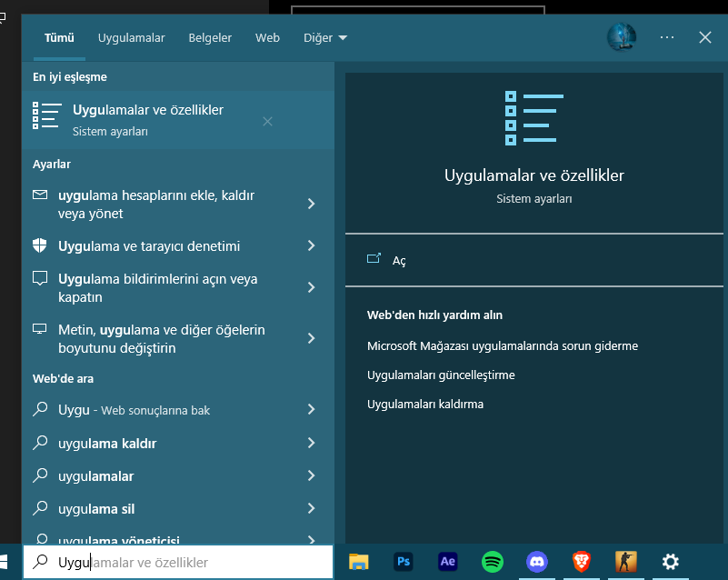Click search icon beside uygulamalar suggestion

pos(40,475)
